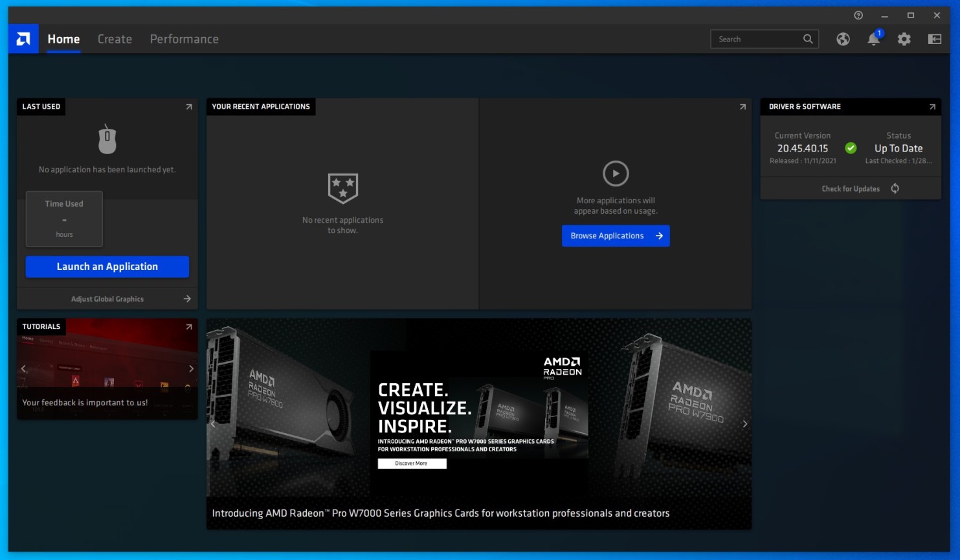Screen dimensions: 960x560
Task: Switch to the Create tab
Action: tap(115, 39)
